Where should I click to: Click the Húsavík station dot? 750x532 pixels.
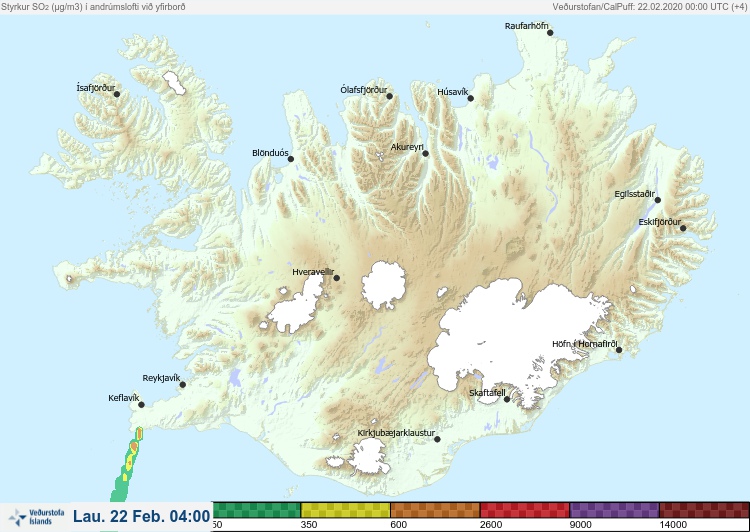pos(470,98)
